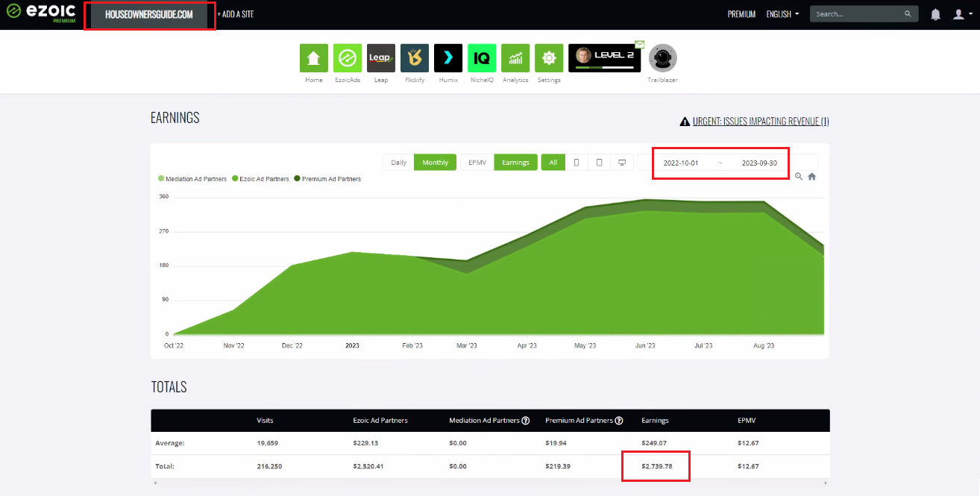The width and height of the screenshot is (980, 496).
Task: Open the NicheIQ icon
Action: [x=482, y=58]
